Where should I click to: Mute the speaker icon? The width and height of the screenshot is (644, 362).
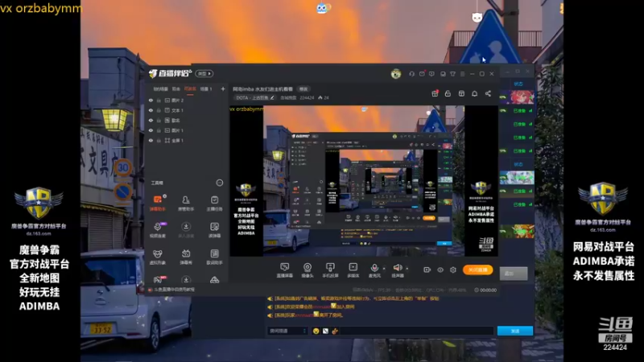[397, 268]
